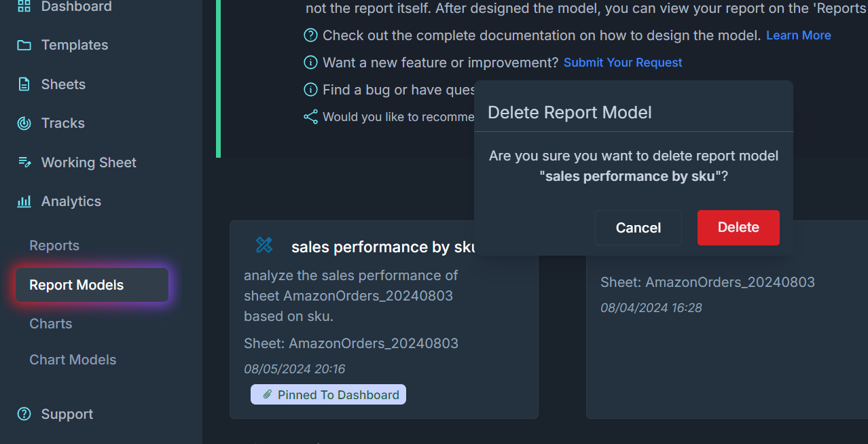Click 'Check out the complete documentation' text
868x444 pixels.
click(x=542, y=35)
